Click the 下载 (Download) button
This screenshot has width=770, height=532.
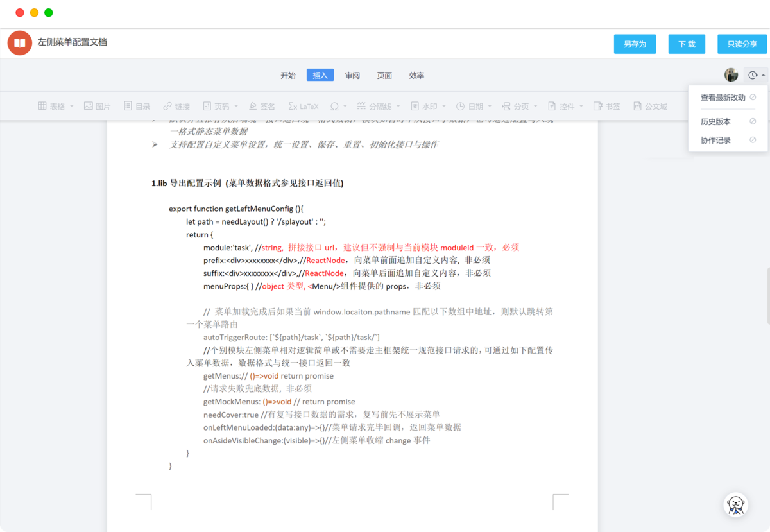click(x=687, y=44)
